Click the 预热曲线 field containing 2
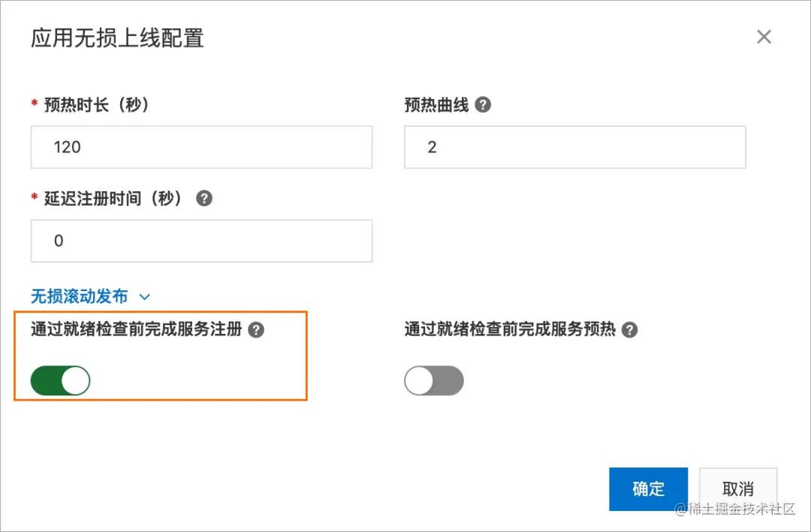Image resolution: width=811 pixels, height=532 pixels. (574, 147)
